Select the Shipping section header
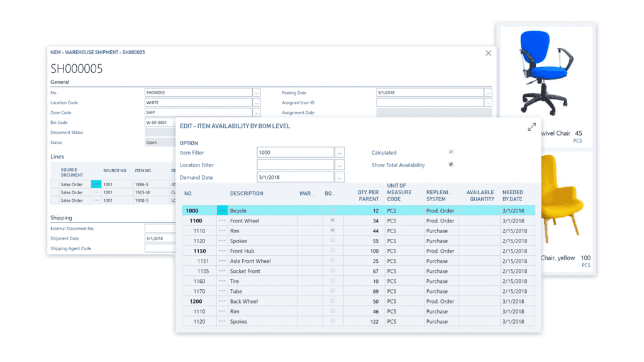 click(x=61, y=217)
